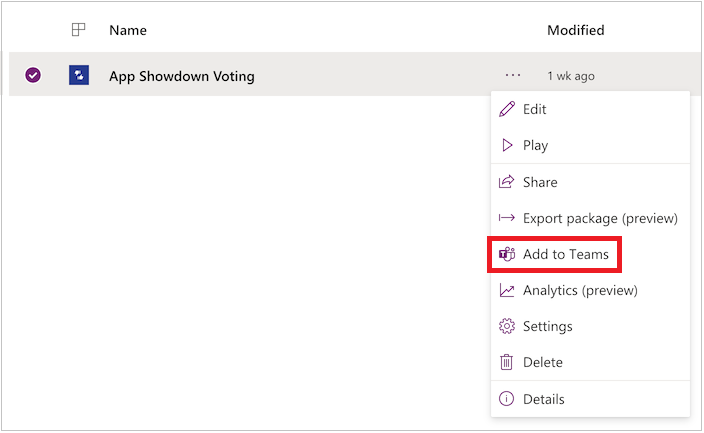This screenshot has height=433, width=704.
Task: Open Analytics (preview) from context menu
Action: coord(580,291)
